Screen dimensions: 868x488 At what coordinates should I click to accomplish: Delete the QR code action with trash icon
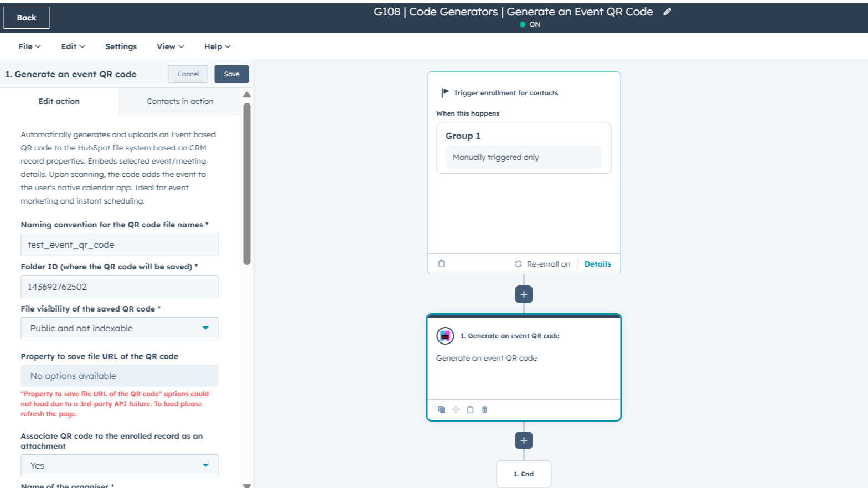click(484, 409)
